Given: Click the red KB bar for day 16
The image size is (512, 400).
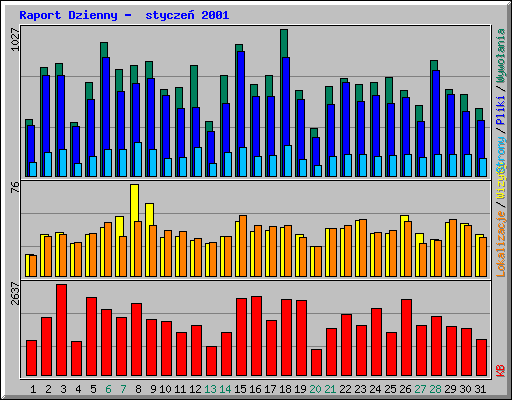Looking at the screenshot, I should click(x=256, y=336).
